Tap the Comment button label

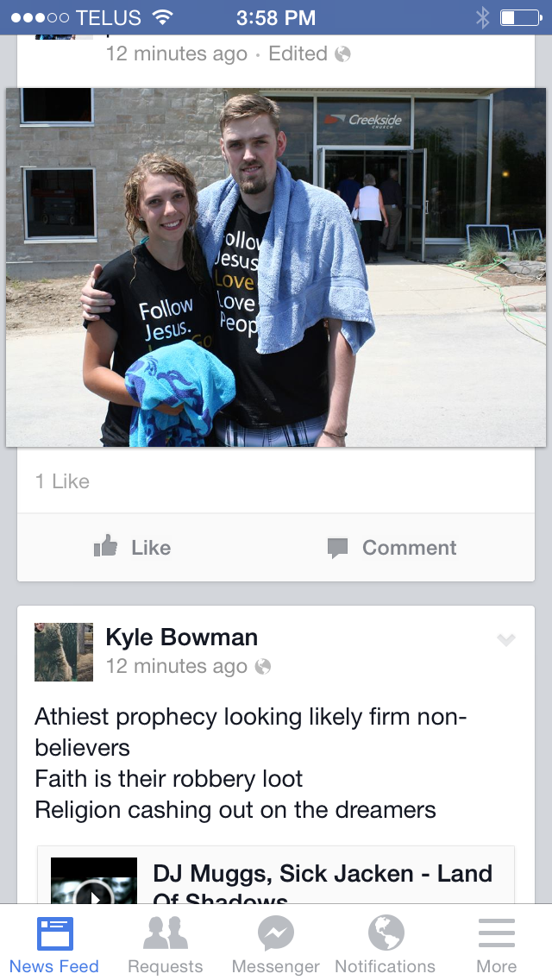[x=410, y=548]
